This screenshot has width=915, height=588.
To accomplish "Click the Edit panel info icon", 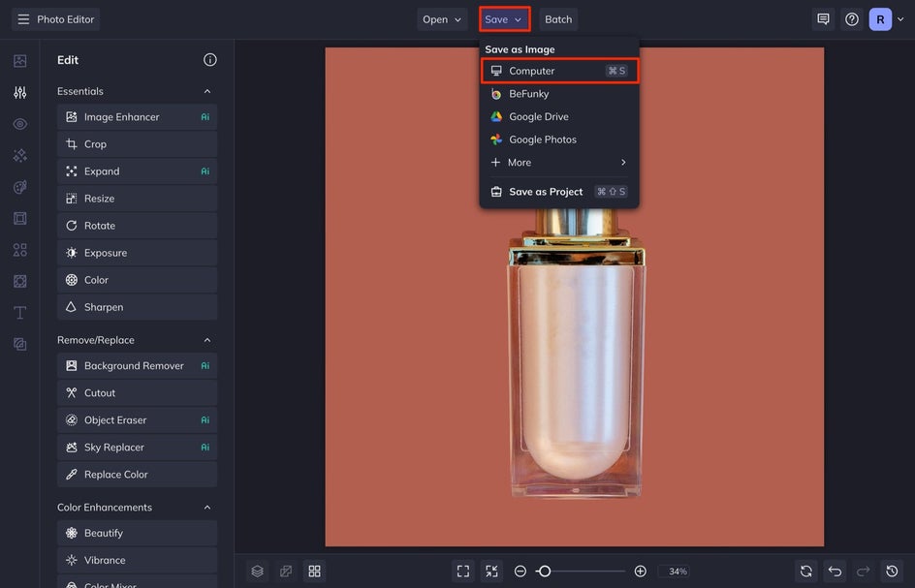I will tap(210, 60).
